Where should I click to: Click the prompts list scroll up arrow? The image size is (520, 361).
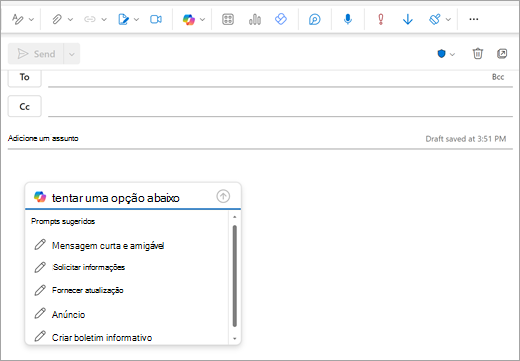(235, 217)
